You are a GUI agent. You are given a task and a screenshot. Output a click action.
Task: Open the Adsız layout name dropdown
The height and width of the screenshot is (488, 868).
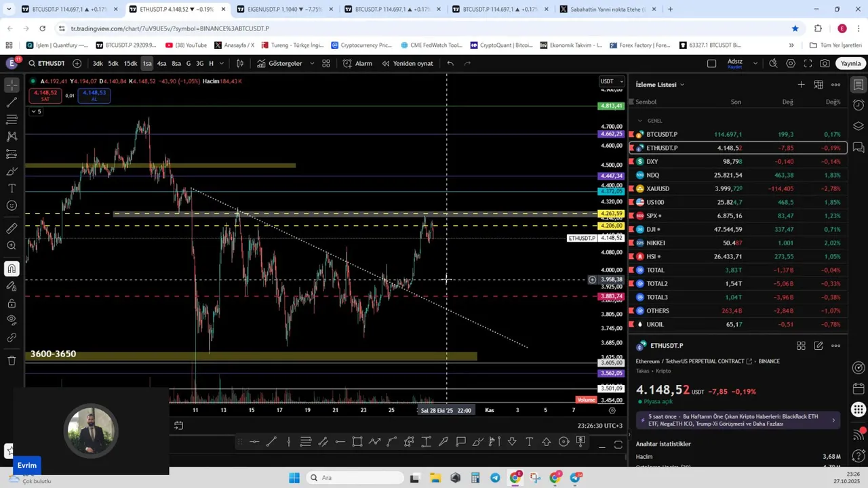[x=743, y=63]
